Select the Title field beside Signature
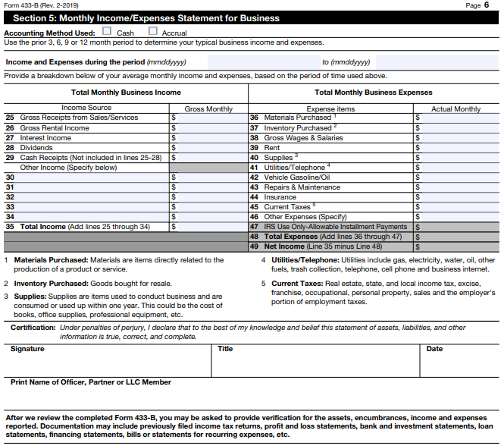This screenshot has height=446, width=504. (316, 366)
